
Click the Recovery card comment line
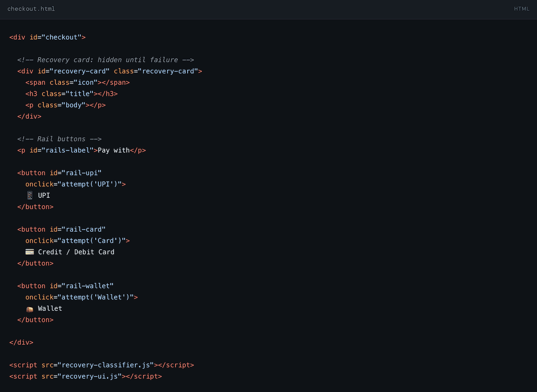106,60
